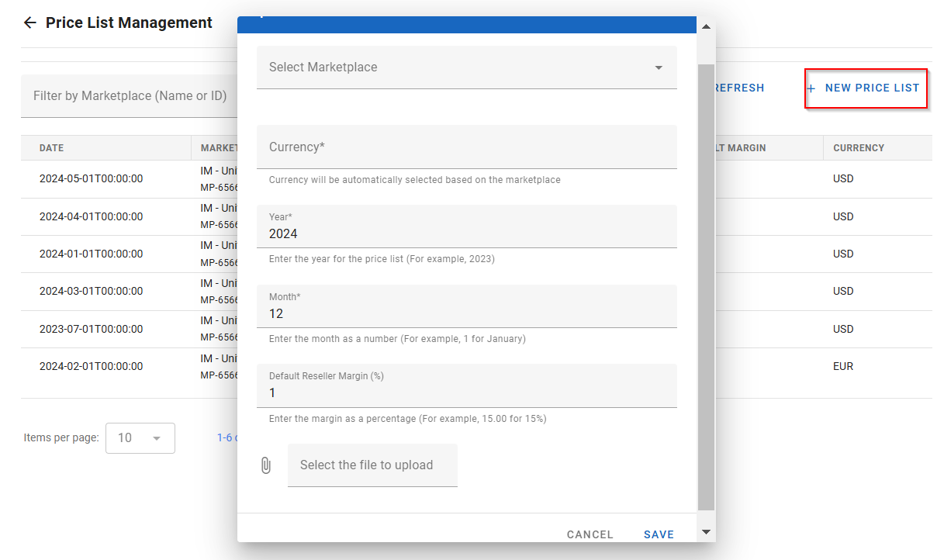937x560 pixels.
Task: Click the dialog's vertical scrollbar thumb
Action: [706, 287]
